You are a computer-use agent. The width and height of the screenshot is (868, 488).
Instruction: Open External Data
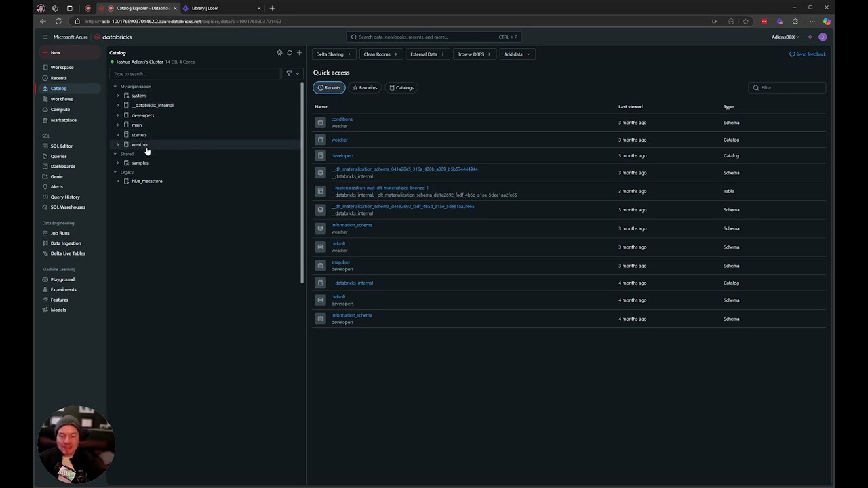point(427,54)
